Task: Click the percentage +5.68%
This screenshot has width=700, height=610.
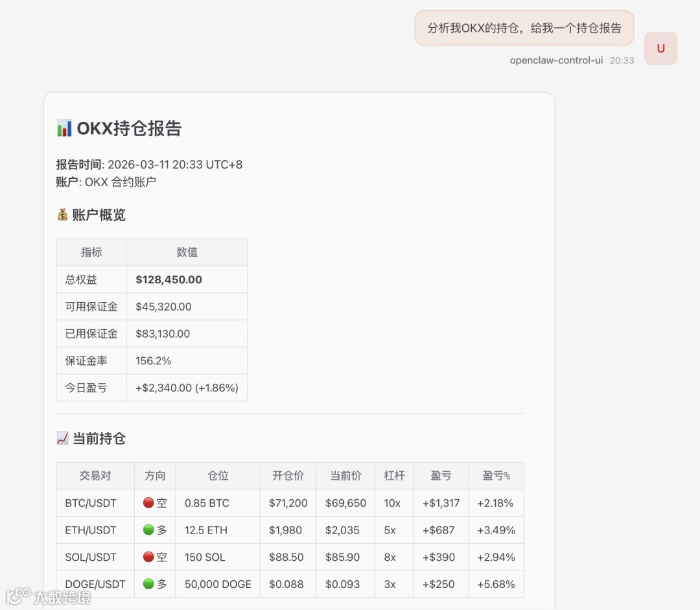Action: pos(496,584)
